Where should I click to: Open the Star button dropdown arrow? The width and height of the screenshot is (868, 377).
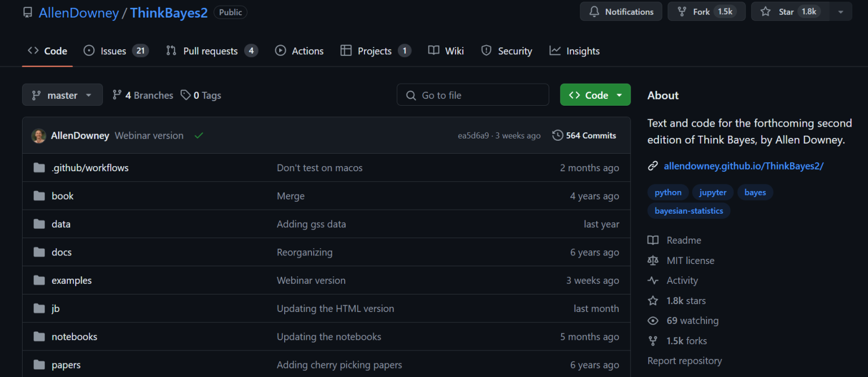coord(840,11)
